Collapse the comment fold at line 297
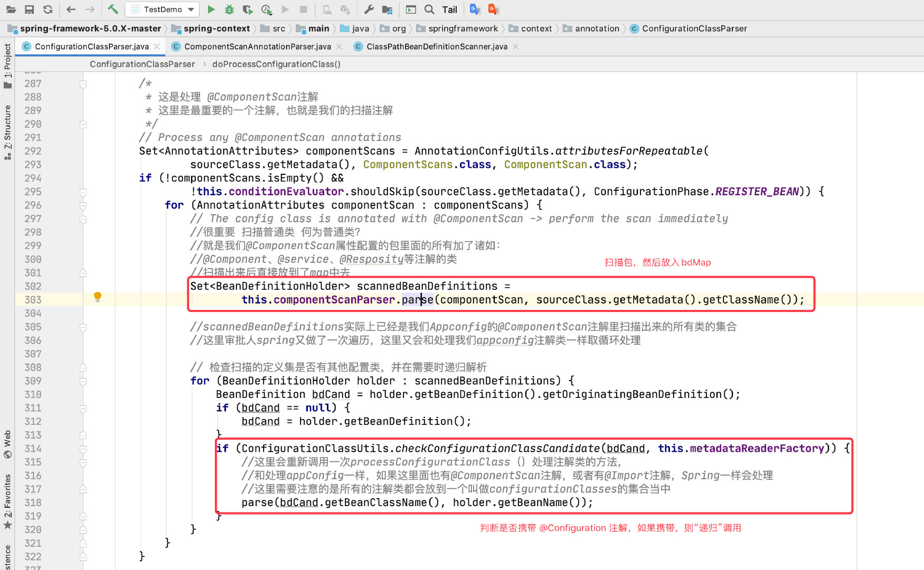The height and width of the screenshot is (570, 924). coord(83,219)
